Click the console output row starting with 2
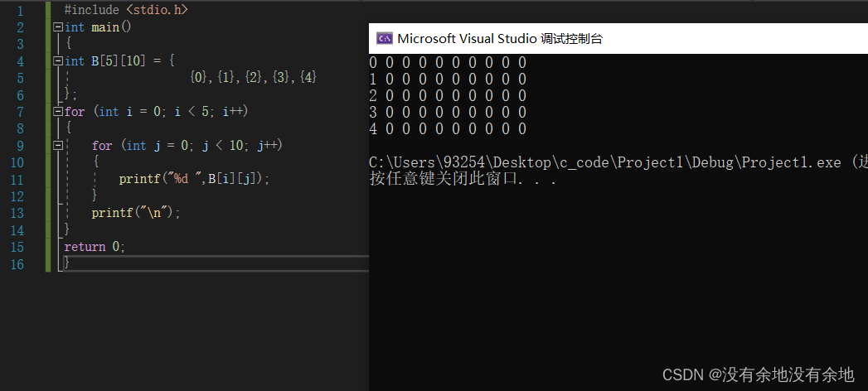This screenshot has width=868, height=391. pyautogui.click(x=448, y=95)
